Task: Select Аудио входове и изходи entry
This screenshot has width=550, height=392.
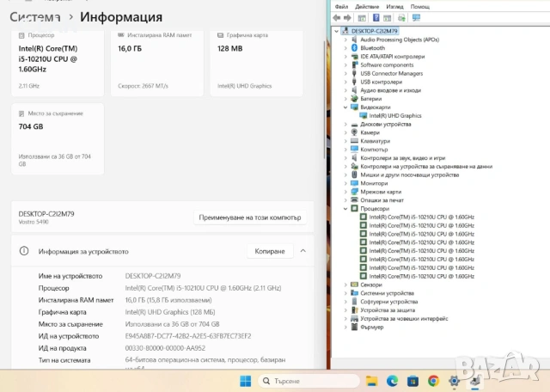Action: pyautogui.click(x=390, y=90)
